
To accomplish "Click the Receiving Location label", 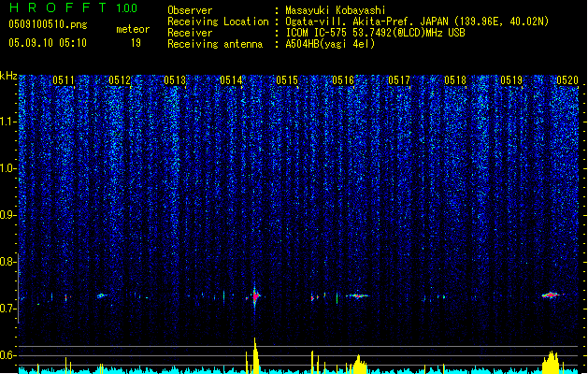I will [218, 22].
